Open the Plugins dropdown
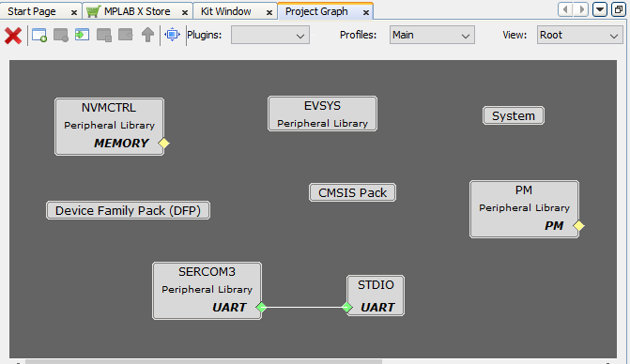 click(x=270, y=35)
